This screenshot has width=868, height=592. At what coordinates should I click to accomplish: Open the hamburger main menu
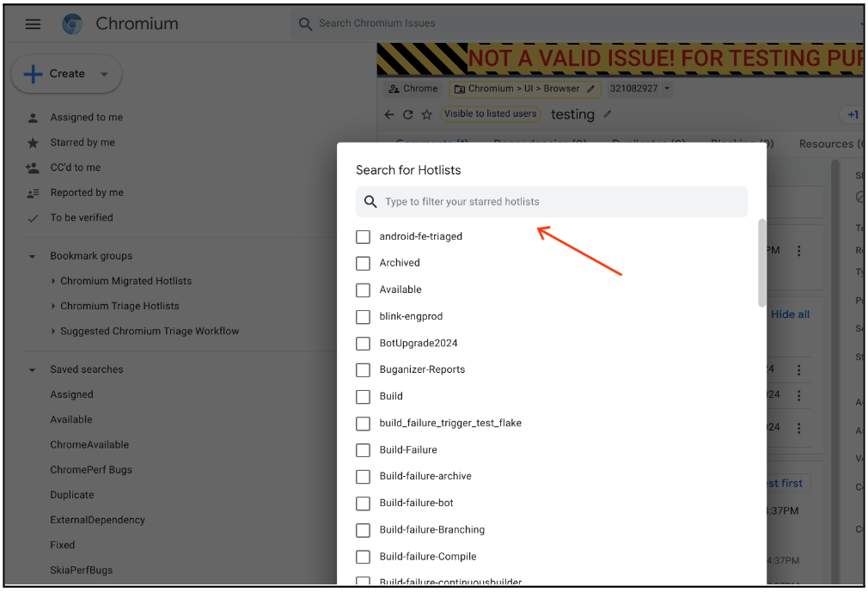[x=33, y=24]
